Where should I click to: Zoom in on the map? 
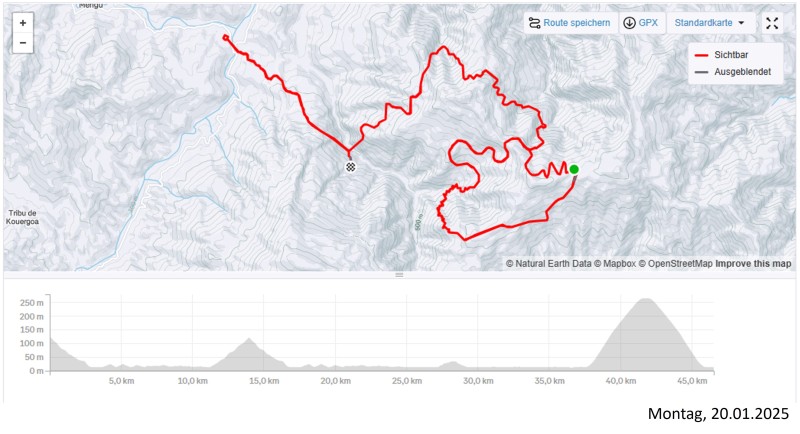[x=22, y=22]
